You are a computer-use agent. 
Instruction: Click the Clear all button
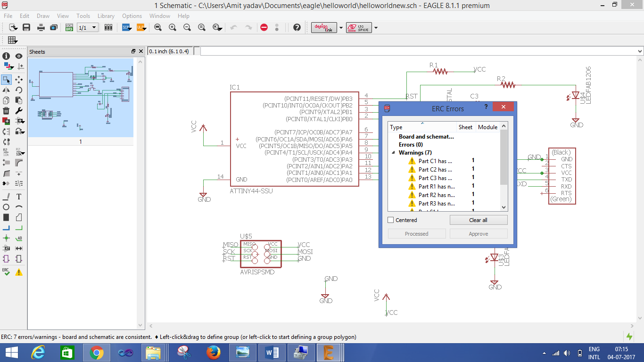click(x=478, y=220)
